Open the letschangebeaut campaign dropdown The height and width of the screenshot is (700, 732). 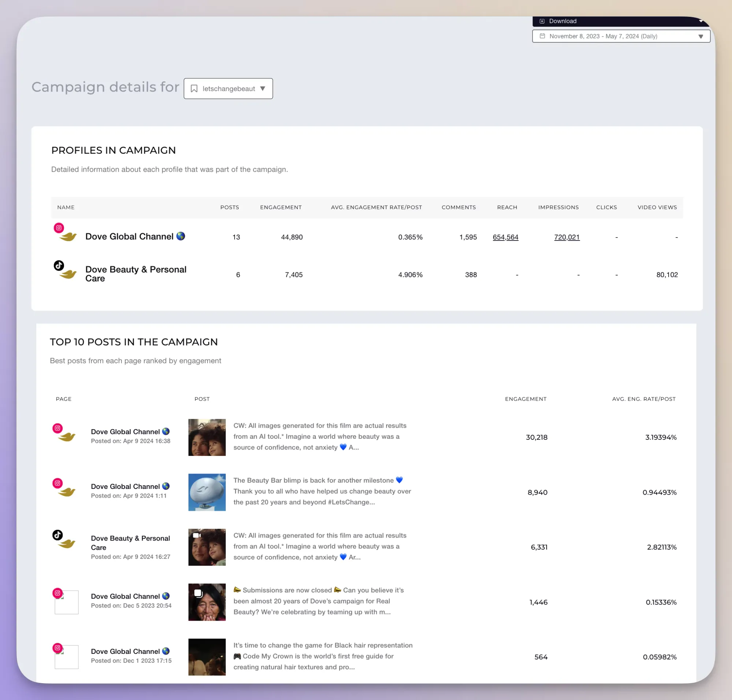coord(228,89)
